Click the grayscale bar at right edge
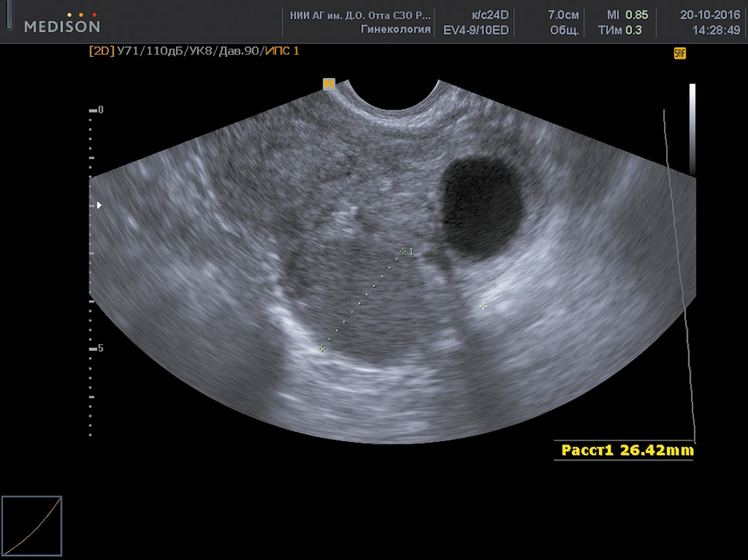 click(692, 127)
